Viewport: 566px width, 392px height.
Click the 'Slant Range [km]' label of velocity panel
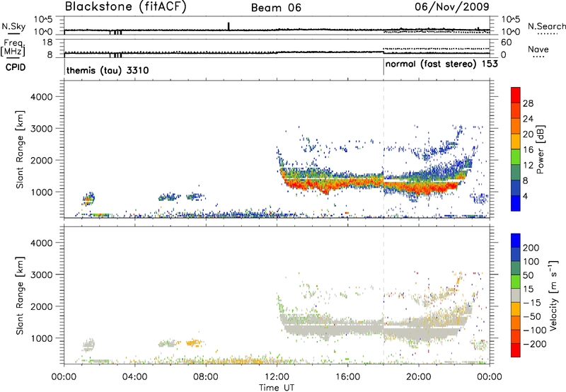click(x=20, y=296)
